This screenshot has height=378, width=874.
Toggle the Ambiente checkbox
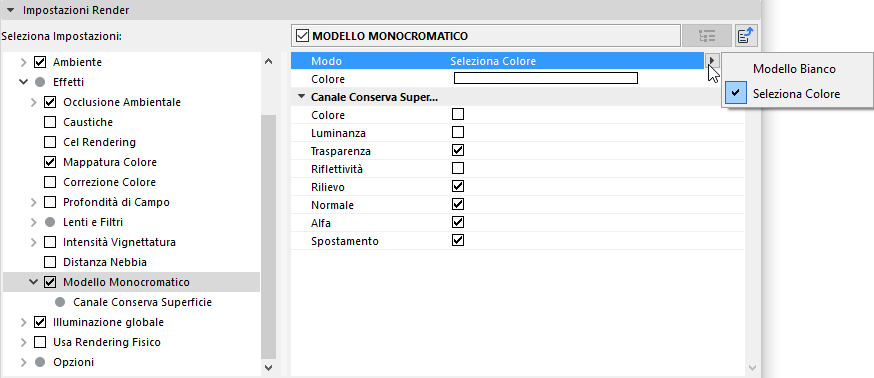click(x=40, y=61)
